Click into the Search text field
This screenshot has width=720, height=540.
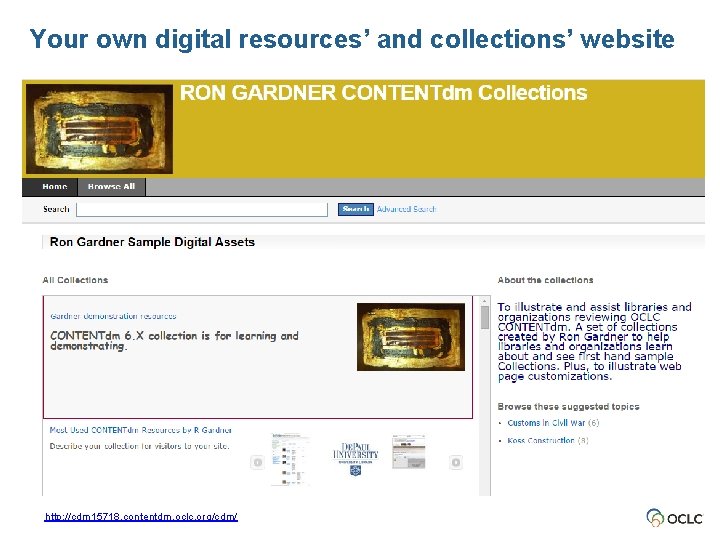202,209
